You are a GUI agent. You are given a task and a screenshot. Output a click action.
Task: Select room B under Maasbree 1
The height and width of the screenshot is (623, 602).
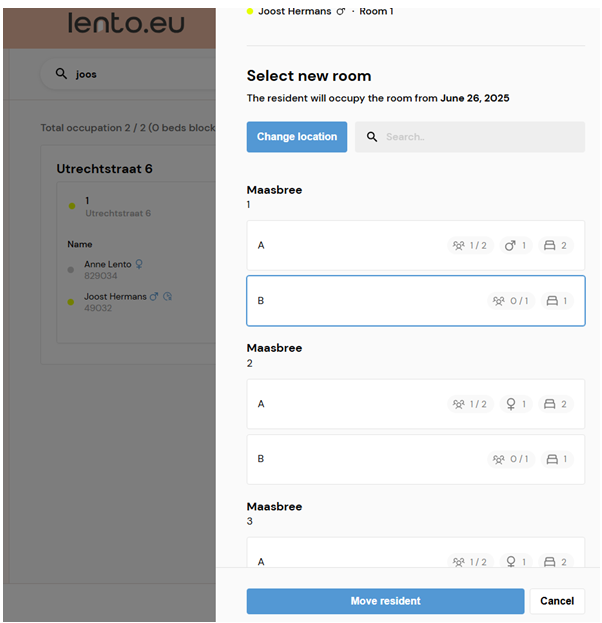click(416, 301)
